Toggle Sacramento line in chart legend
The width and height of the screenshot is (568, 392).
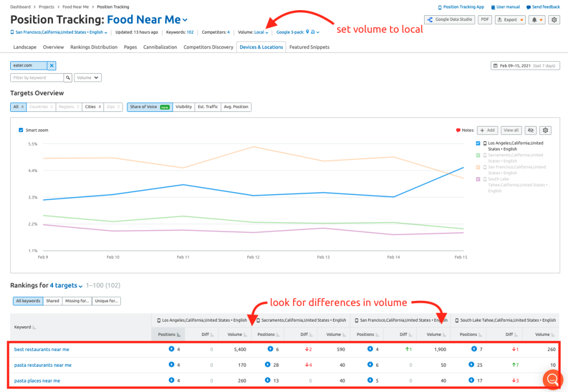tap(478, 155)
